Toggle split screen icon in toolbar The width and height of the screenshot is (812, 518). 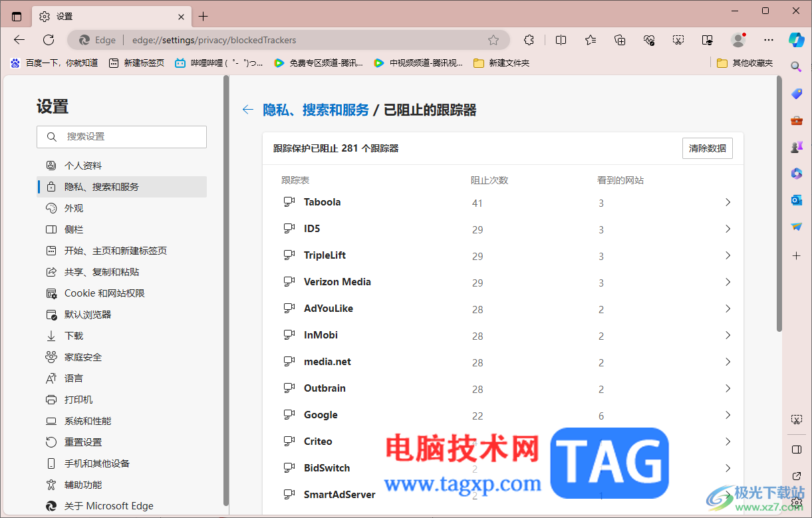[561, 40]
